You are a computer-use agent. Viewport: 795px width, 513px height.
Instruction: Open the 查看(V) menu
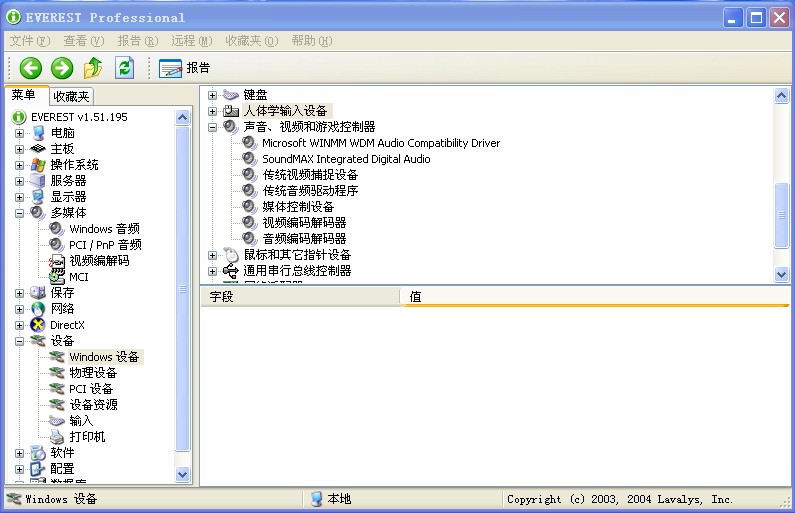click(x=84, y=41)
